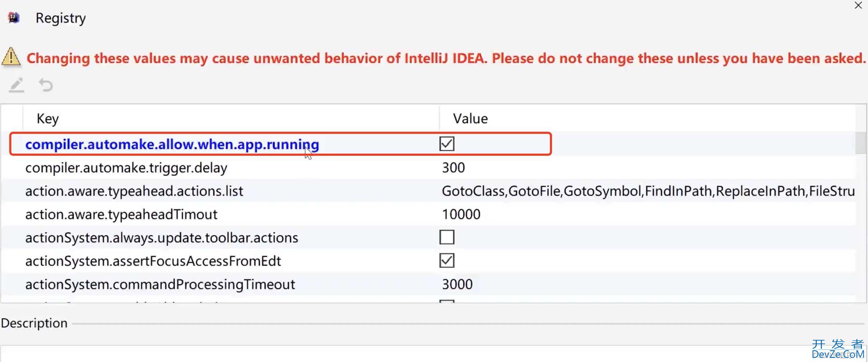Image resolution: width=868 pixels, height=362 pixels.
Task: Select the actionSystem.assertFocusAccessFromEdt key
Action: pos(153,261)
